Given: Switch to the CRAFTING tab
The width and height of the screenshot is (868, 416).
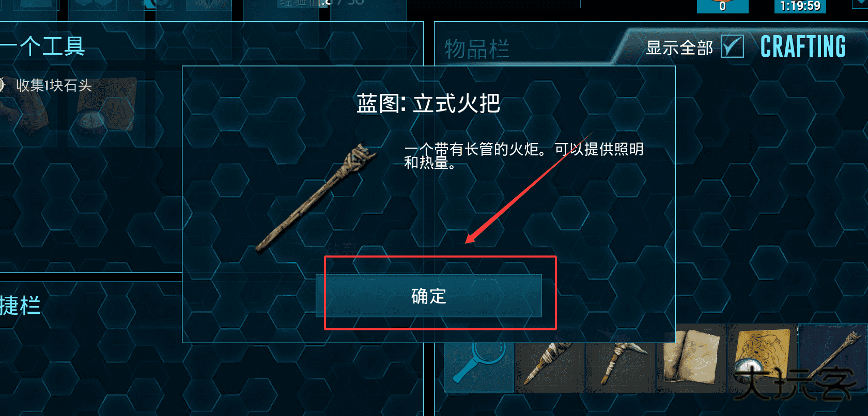Looking at the screenshot, I should (x=803, y=47).
